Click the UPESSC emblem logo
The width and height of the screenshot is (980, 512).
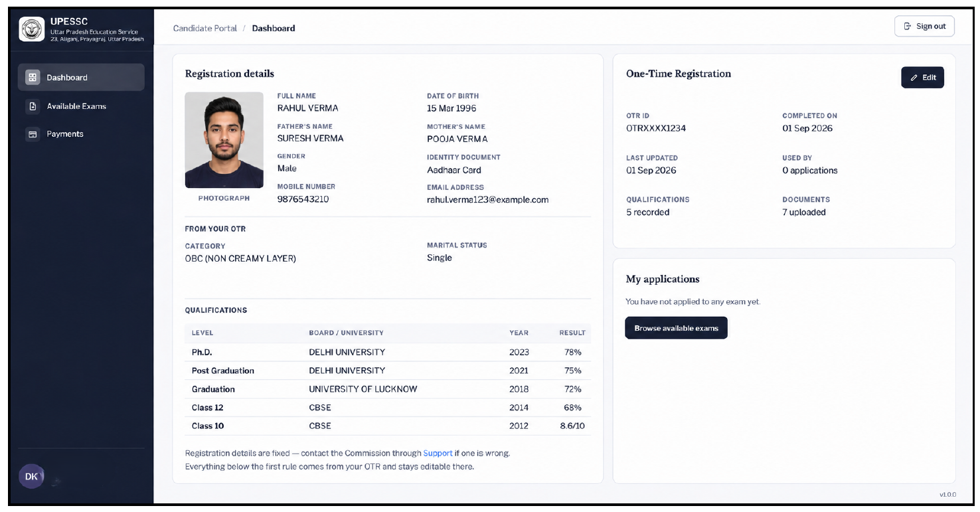(x=32, y=29)
